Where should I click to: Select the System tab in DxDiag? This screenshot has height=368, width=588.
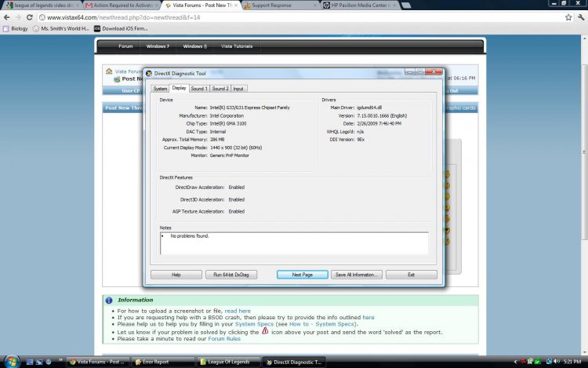[160, 89]
